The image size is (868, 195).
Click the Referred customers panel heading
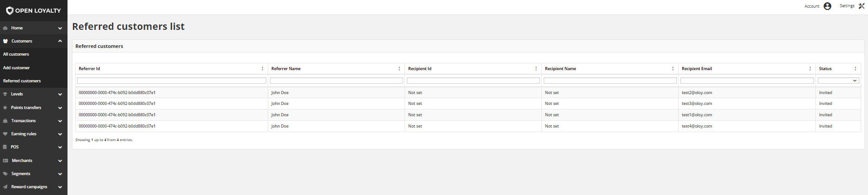pos(99,46)
